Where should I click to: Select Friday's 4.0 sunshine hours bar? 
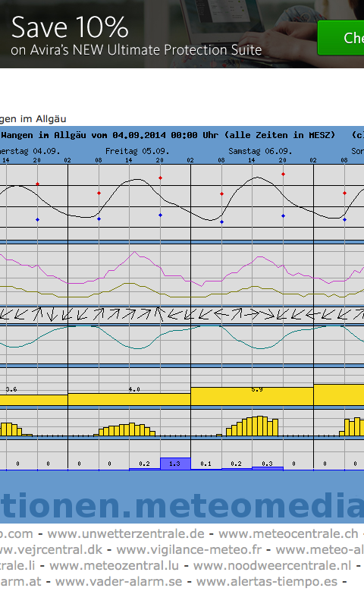pyautogui.click(x=129, y=400)
